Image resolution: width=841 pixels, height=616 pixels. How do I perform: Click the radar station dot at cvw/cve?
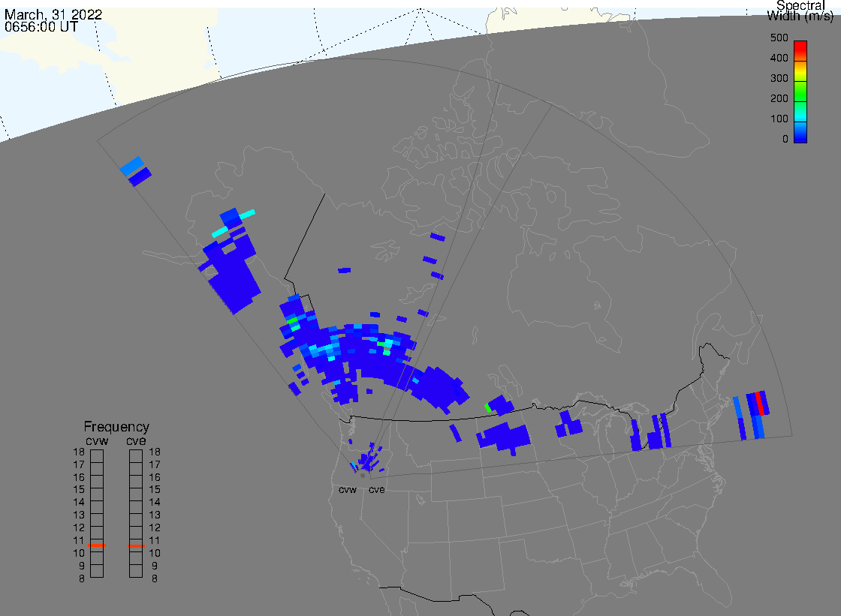363,476
